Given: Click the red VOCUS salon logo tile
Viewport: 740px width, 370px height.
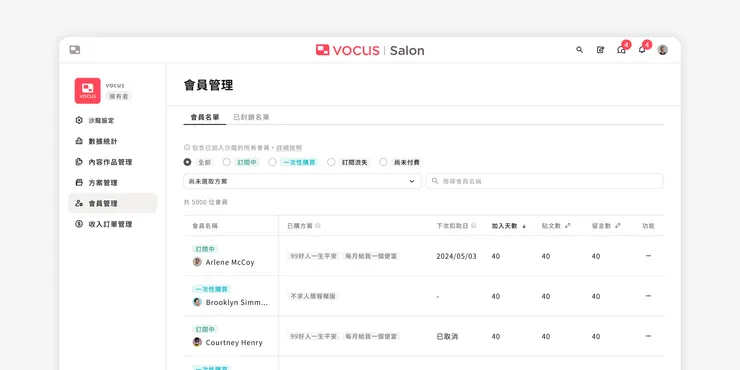Looking at the screenshot, I should click(87, 91).
